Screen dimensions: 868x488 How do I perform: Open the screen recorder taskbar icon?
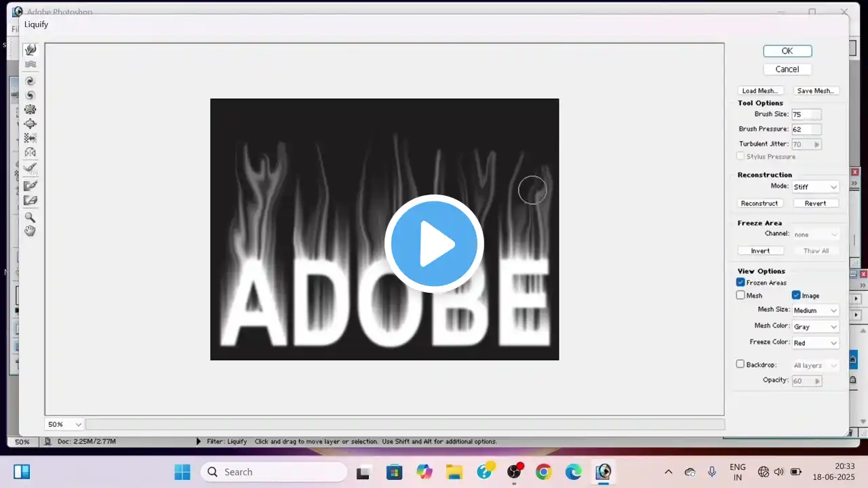coord(514,472)
